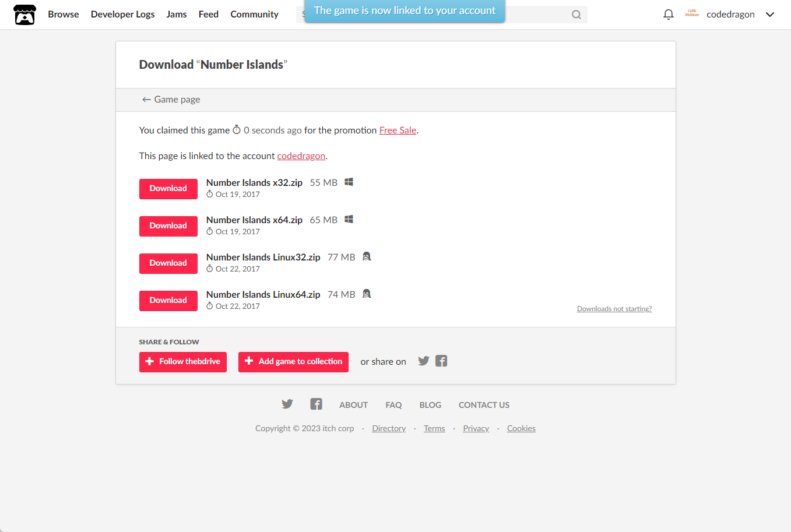Screen dimensions: 791x532
Task: Click the search magnifier icon
Action: coord(576,15)
